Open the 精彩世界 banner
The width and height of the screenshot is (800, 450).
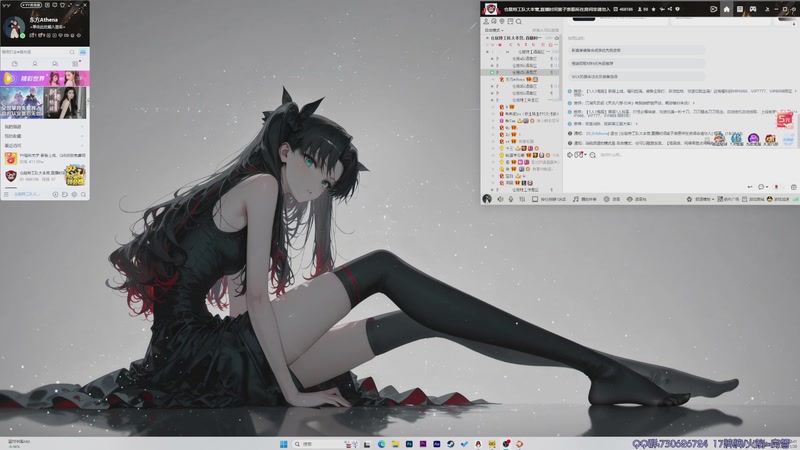tap(45, 78)
